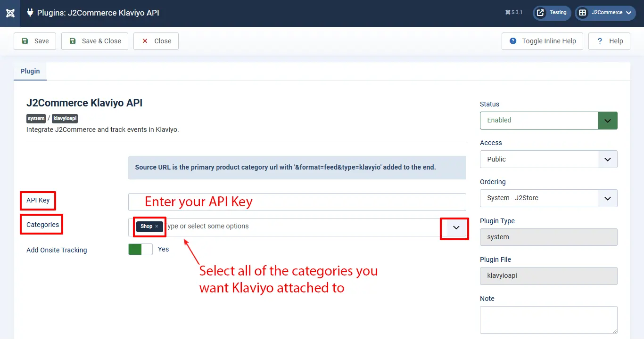644x340 pixels.
Task: Toggle Add Onsite Tracking switch
Action: point(140,250)
